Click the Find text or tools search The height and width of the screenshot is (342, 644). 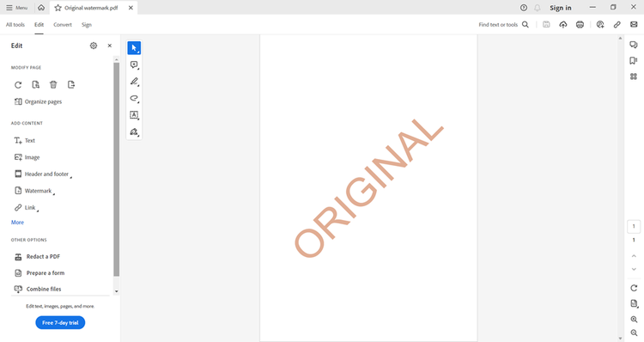503,25
